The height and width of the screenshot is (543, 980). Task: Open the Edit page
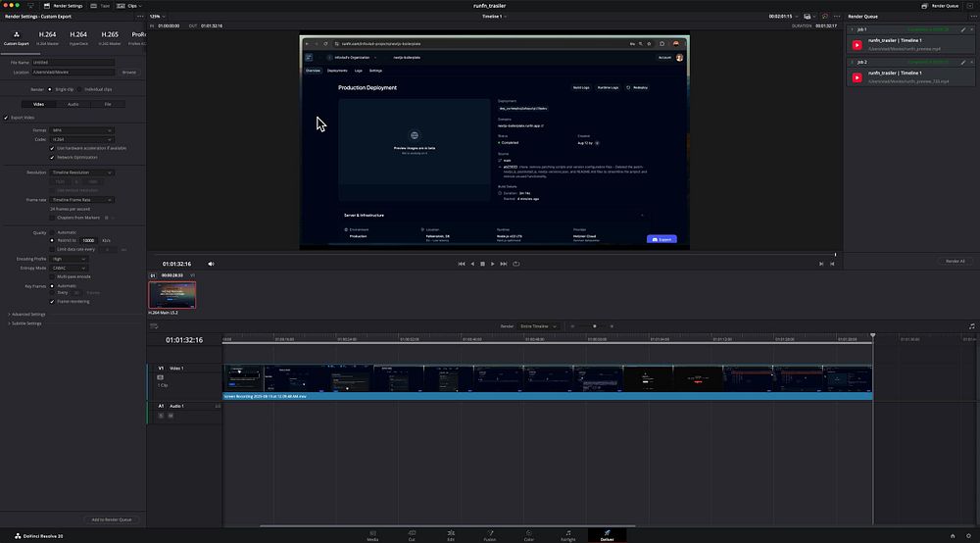click(x=451, y=535)
